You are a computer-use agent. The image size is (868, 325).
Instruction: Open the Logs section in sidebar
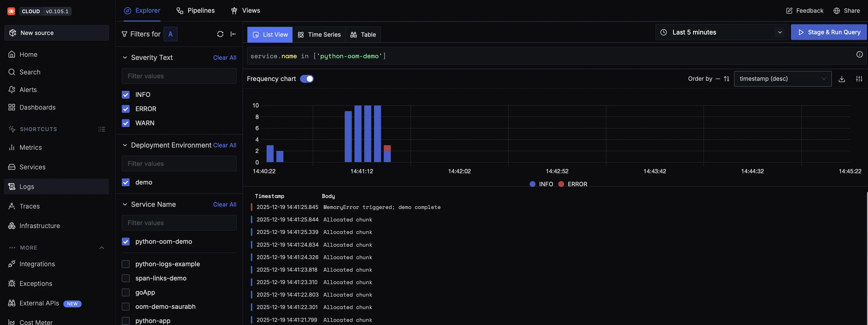26,186
